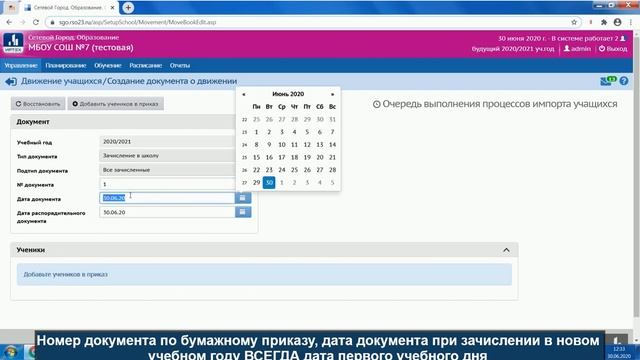Click the Июнь 2020 calendar header

pos(288,94)
